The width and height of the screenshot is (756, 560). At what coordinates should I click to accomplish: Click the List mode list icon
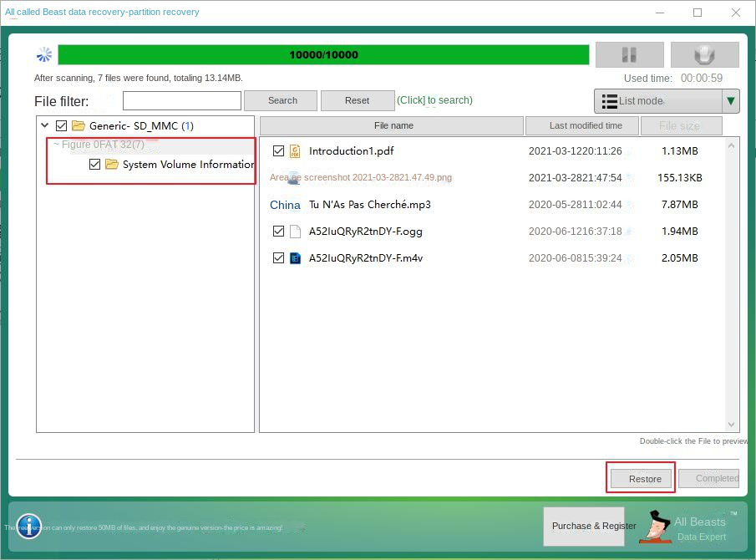click(x=609, y=100)
